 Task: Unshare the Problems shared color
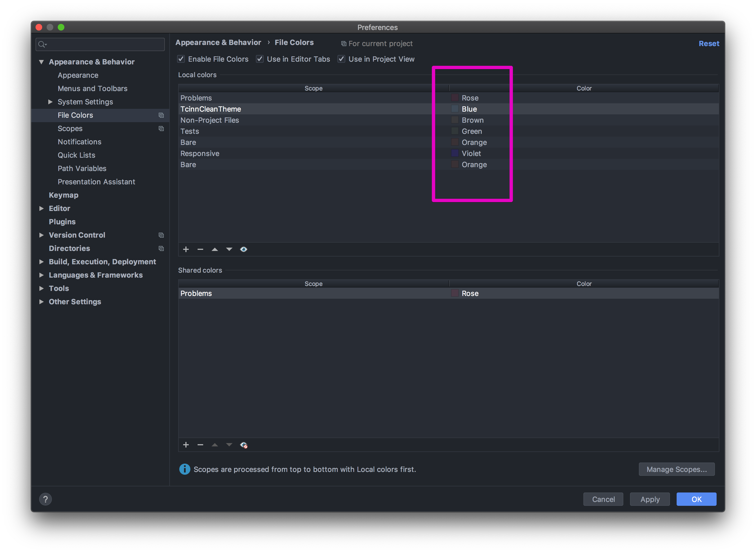pyautogui.click(x=244, y=444)
